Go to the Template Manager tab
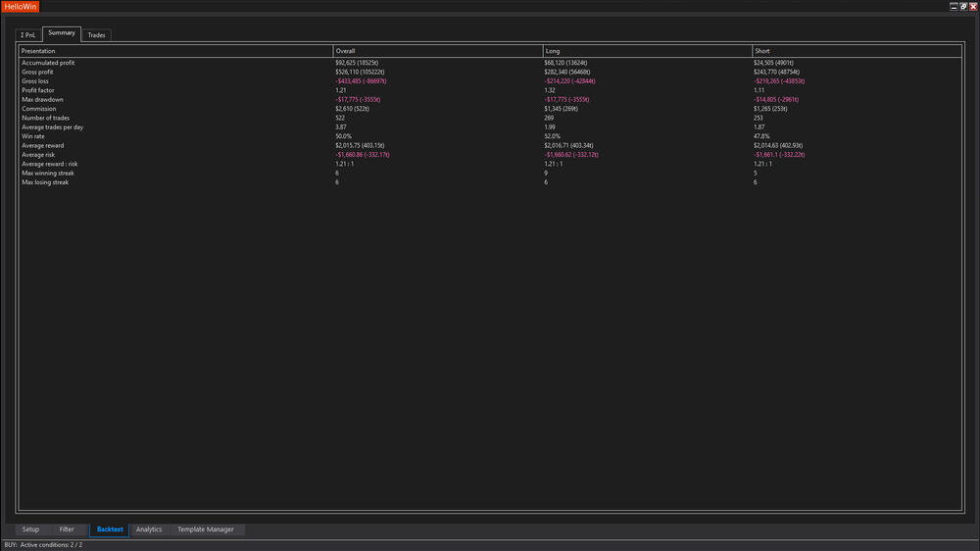 [x=206, y=529]
